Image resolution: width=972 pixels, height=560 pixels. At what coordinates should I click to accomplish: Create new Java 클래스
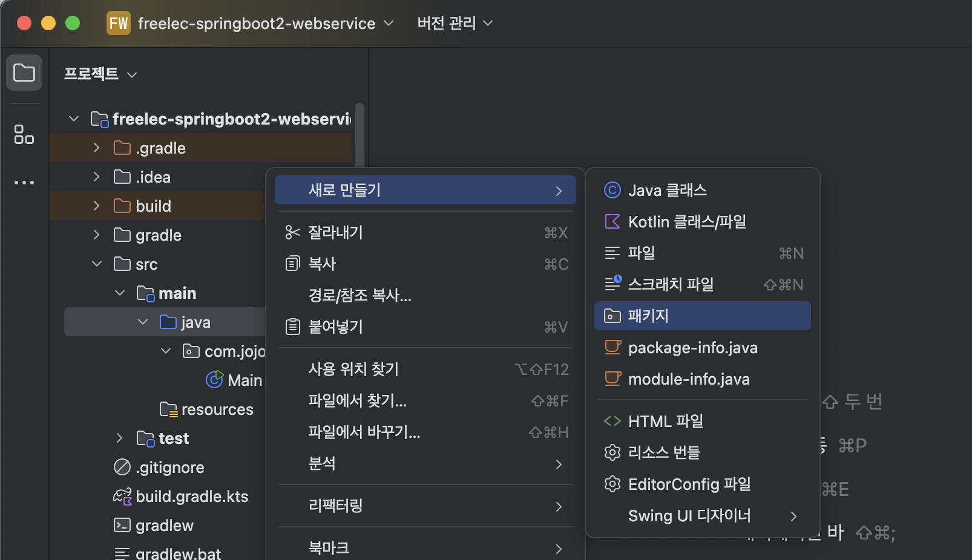(x=702, y=190)
